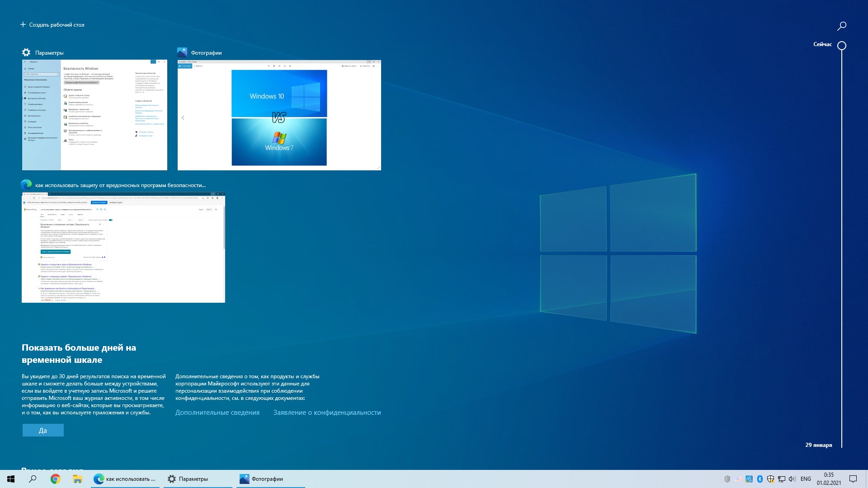
Task: Launch Google Chrome from the taskbar
Action: (x=55, y=479)
